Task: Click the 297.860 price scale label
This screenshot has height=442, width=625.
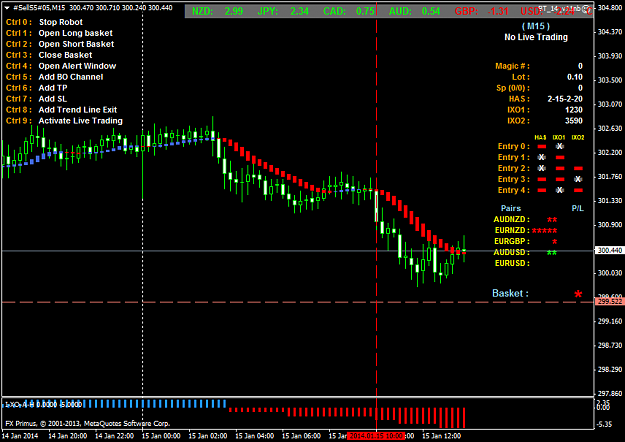Action: pyautogui.click(x=610, y=394)
